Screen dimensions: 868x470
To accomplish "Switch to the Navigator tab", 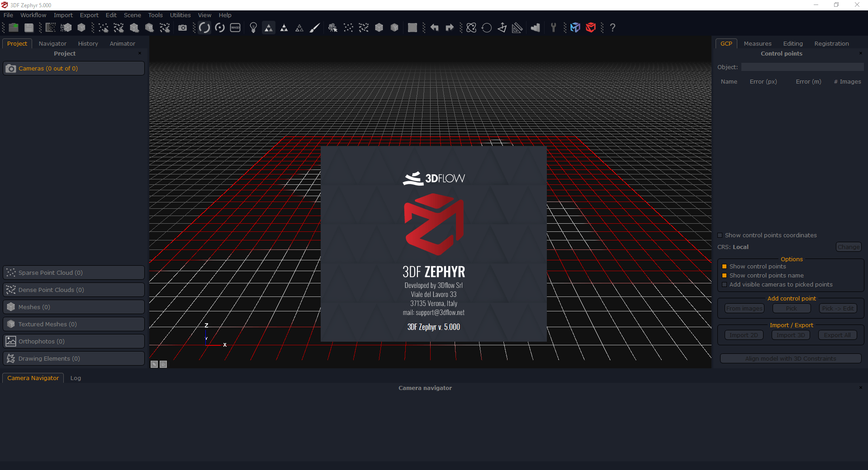I will click(x=52, y=44).
